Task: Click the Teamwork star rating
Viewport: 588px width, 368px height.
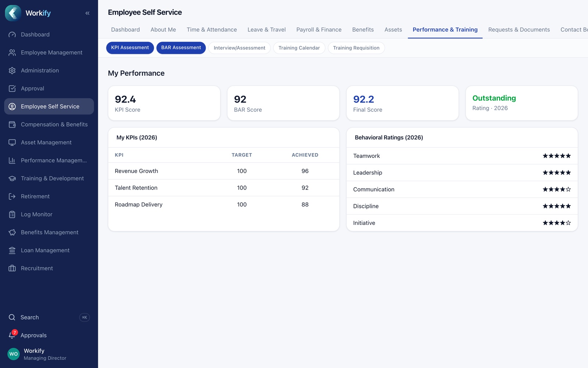Action: pos(557,156)
